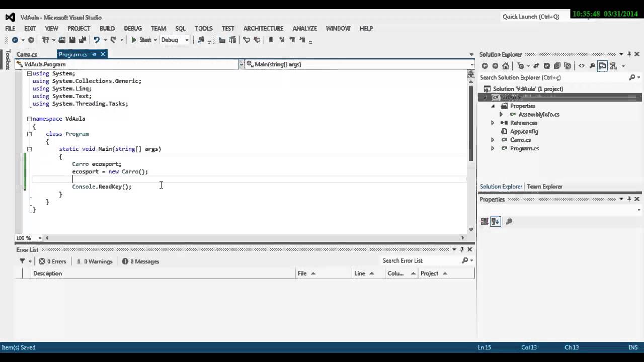This screenshot has width=644, height=362.
Task: Click the Back icon in Solution Explorer
Action: pyautogui.click(x=485, y=66)
